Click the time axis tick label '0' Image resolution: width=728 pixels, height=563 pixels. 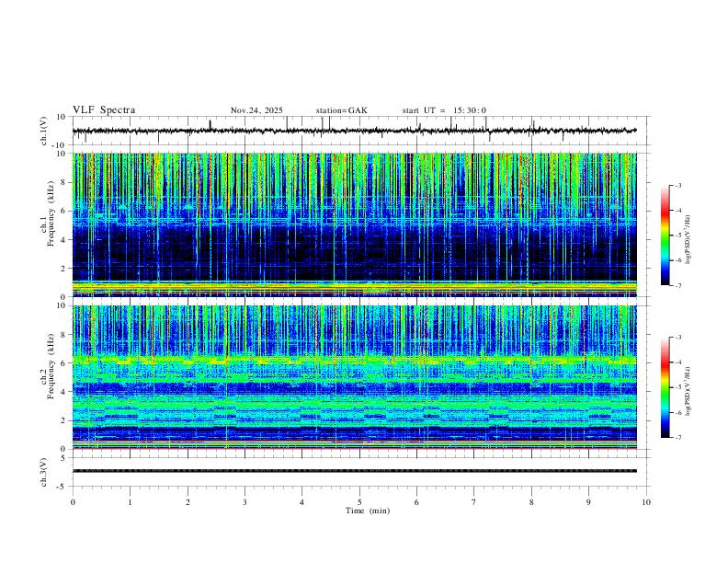click(x=73, y=502)
